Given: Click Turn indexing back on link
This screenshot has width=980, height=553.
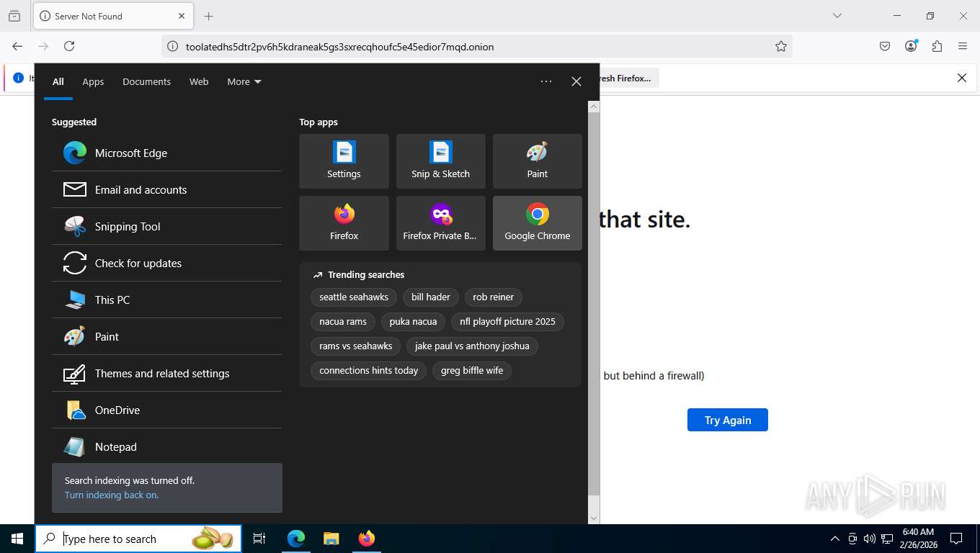Looking at the screenshot, I should pyautogui.click(x=112, y=495).
